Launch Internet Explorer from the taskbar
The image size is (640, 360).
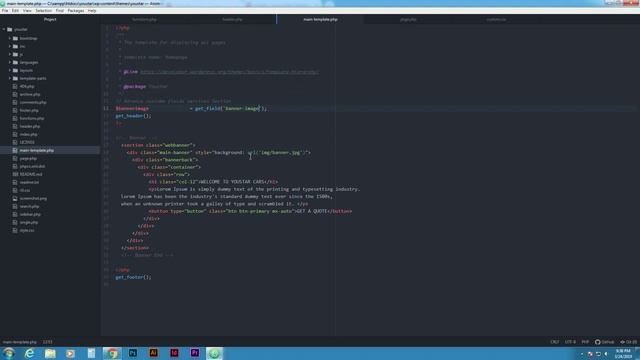coord(29,353)
